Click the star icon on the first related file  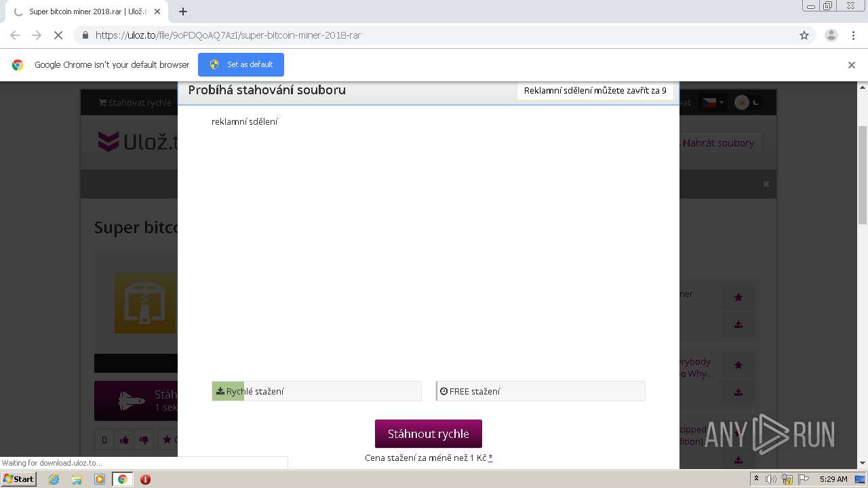pyautogui.click(x=738, y=297)
